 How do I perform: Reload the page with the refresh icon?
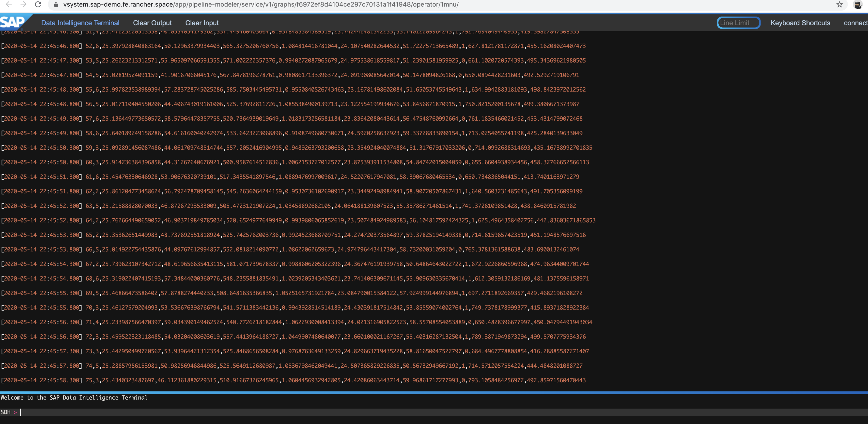click(x=38, y=4)
